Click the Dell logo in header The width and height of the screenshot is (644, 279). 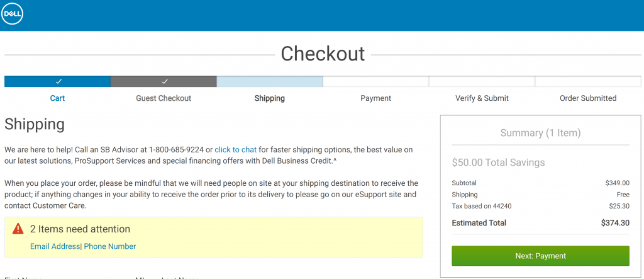13,15
